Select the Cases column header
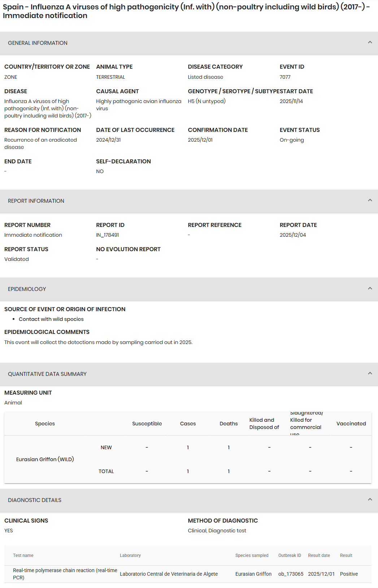Screen dimensions: 378x588 [188, 424]
